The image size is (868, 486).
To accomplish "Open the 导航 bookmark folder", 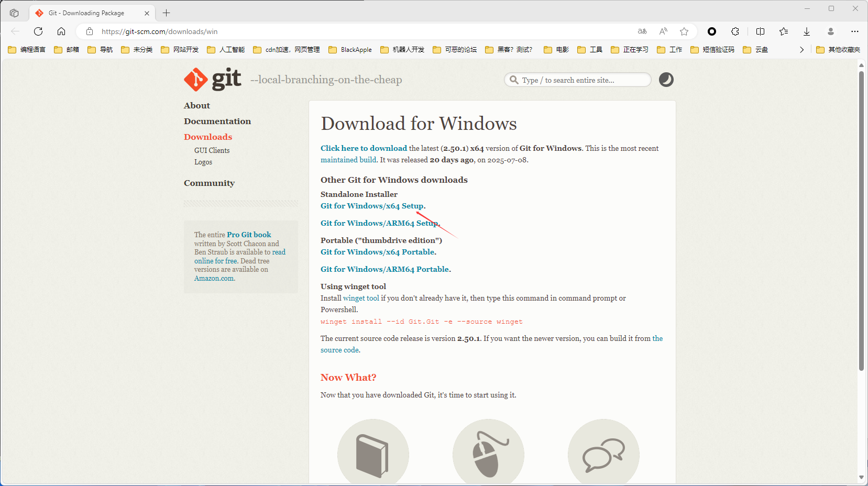I will coord(100,50).
